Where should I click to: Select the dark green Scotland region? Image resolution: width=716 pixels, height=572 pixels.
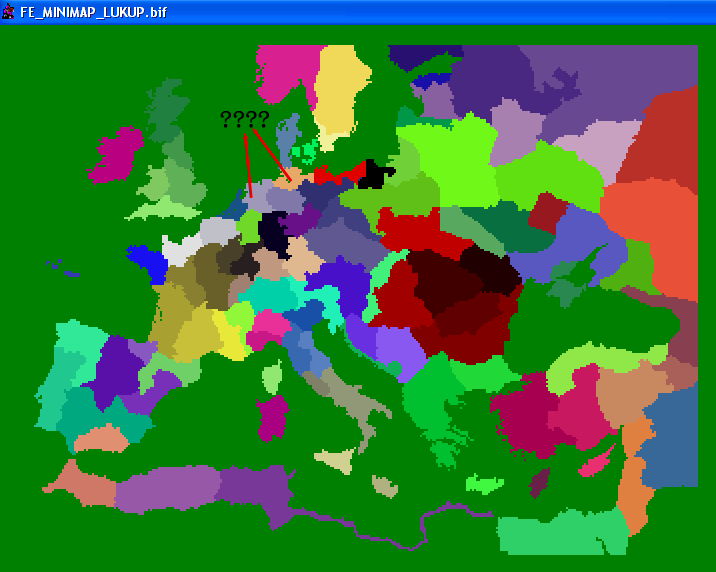pos(165,111)
